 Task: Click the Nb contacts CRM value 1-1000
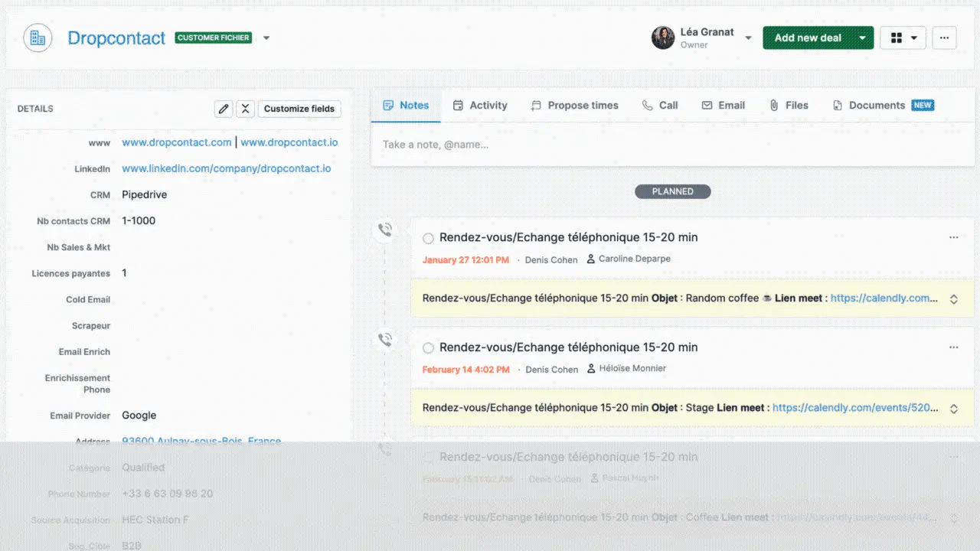point(139,221)
